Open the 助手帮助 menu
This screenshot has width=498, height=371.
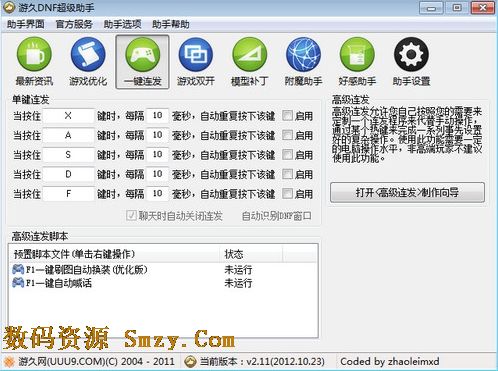click(x=171, y=24)
